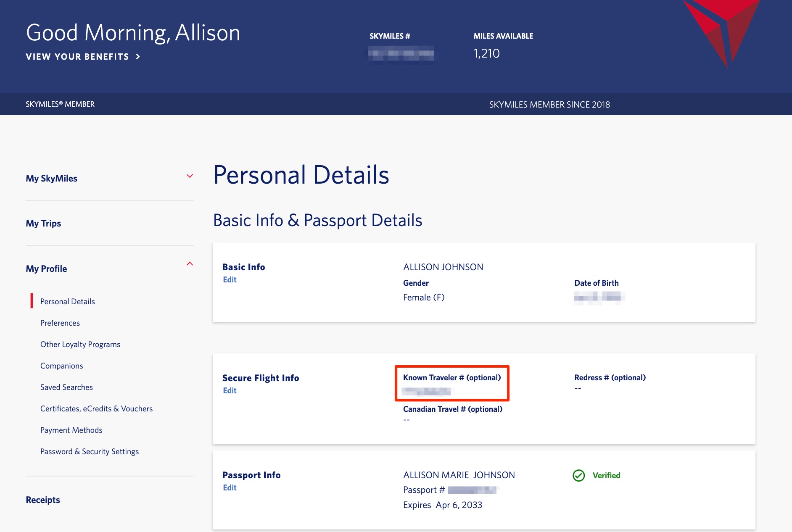Image resolution: width=792 pixels, height=532 pixels.
Task: Select Companions from the sidebar
Action: 61,366
